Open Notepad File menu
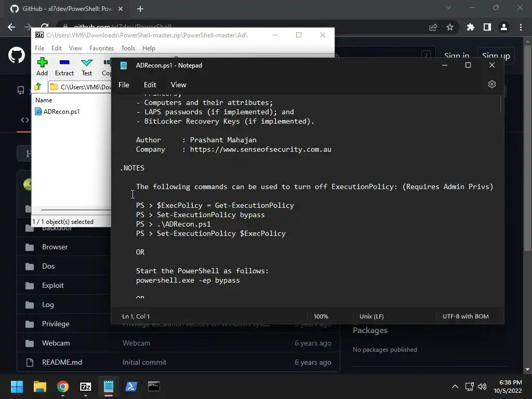Viewport: 532px width, 399px height. 124,85
